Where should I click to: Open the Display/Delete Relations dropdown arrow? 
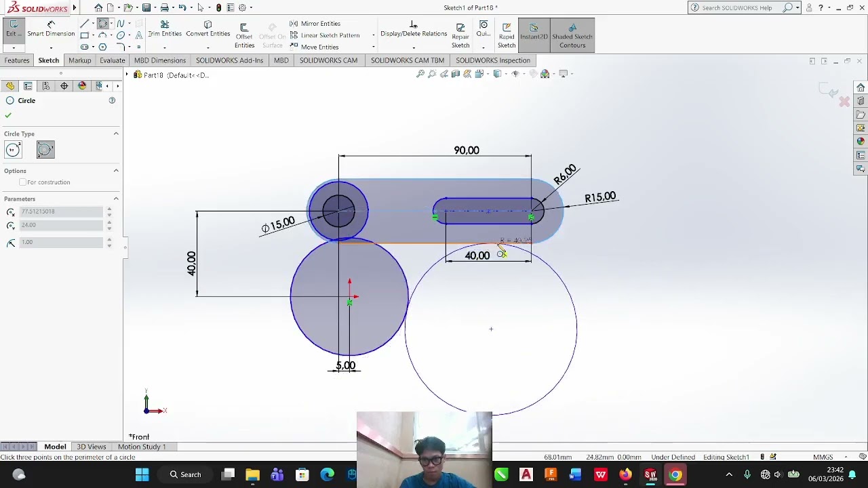pos(413,47)
